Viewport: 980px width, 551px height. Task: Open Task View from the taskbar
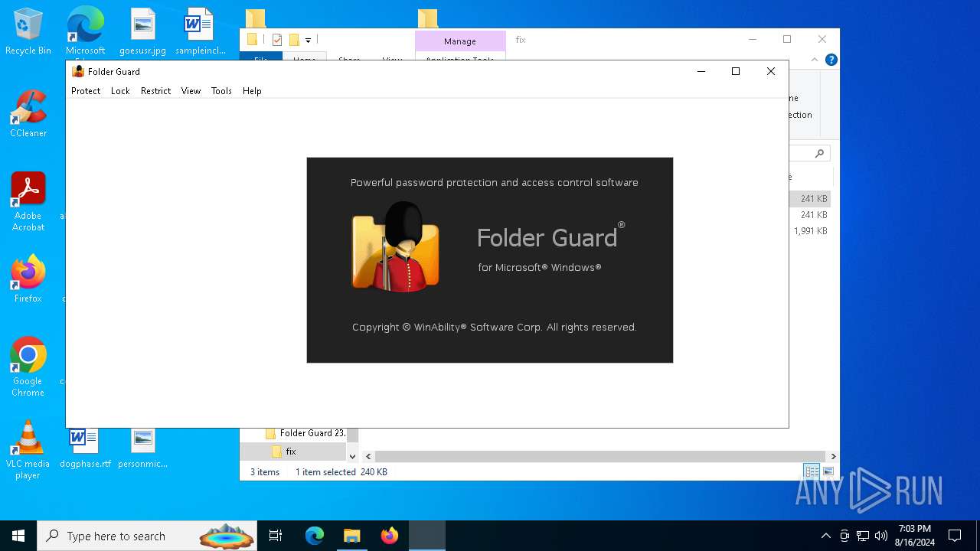(276, 536)
